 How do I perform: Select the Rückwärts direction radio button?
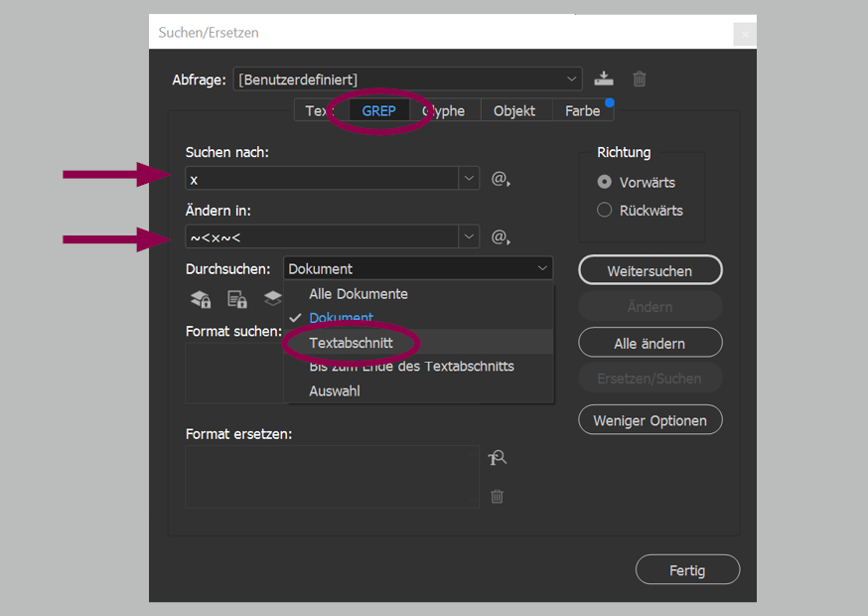point(605,210)
